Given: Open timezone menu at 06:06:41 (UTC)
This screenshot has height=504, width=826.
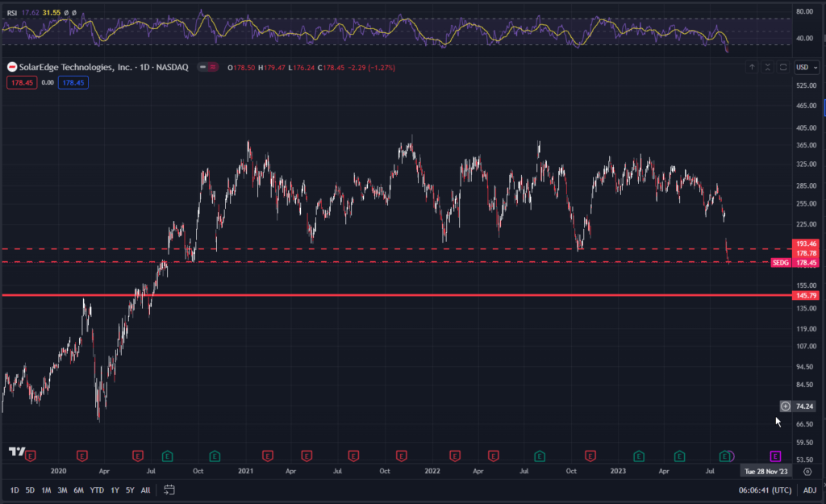Looking at the screenshot, I should coord(765,490).
